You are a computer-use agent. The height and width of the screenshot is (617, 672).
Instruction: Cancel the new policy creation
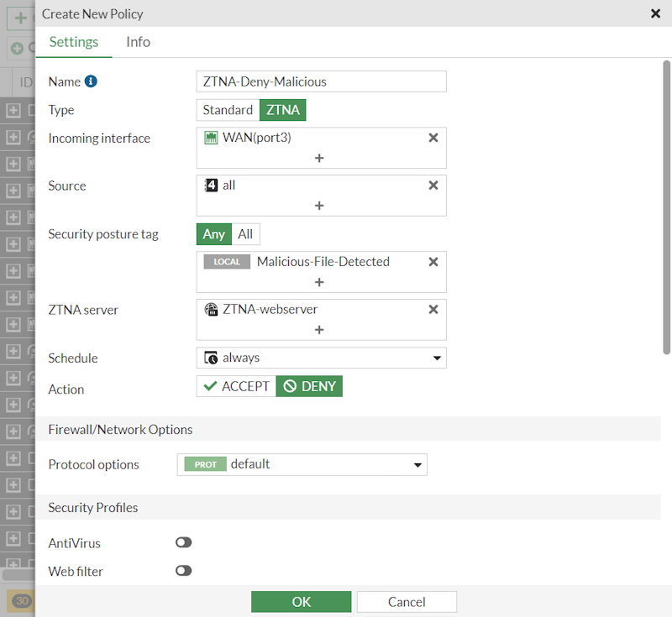pyautogui.click(x=407, y=601)
